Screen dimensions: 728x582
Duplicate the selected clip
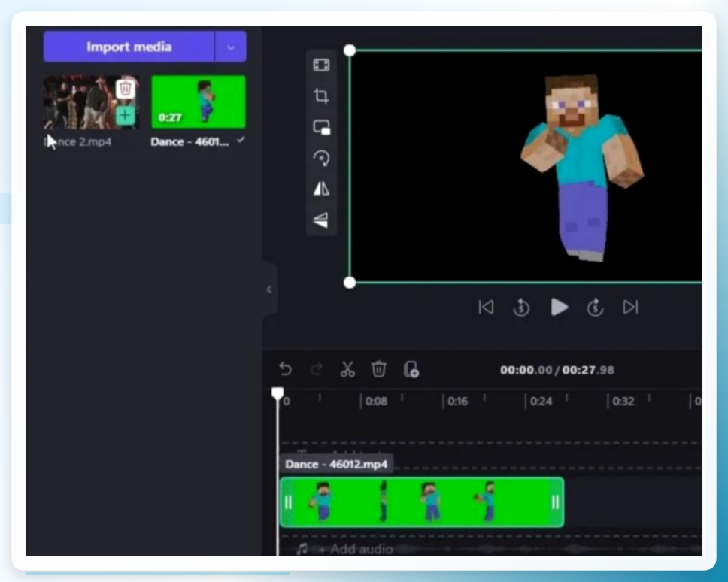[x=411, y=370]
